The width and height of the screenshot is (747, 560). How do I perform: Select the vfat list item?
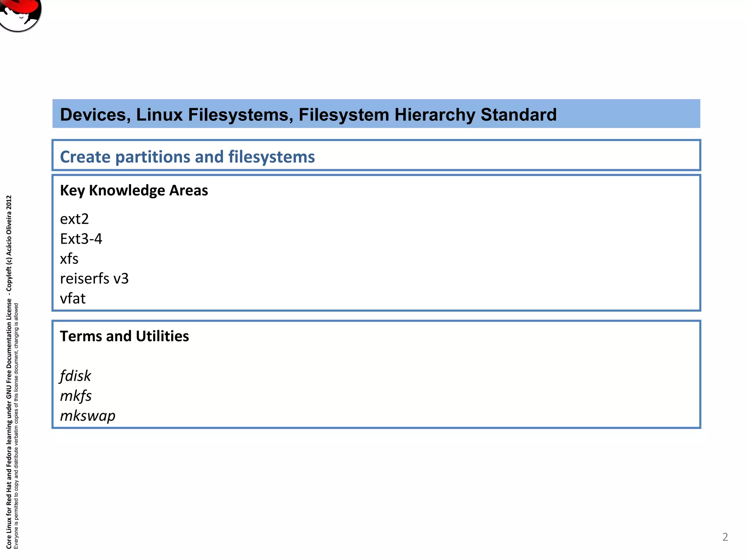pos(73,299)
